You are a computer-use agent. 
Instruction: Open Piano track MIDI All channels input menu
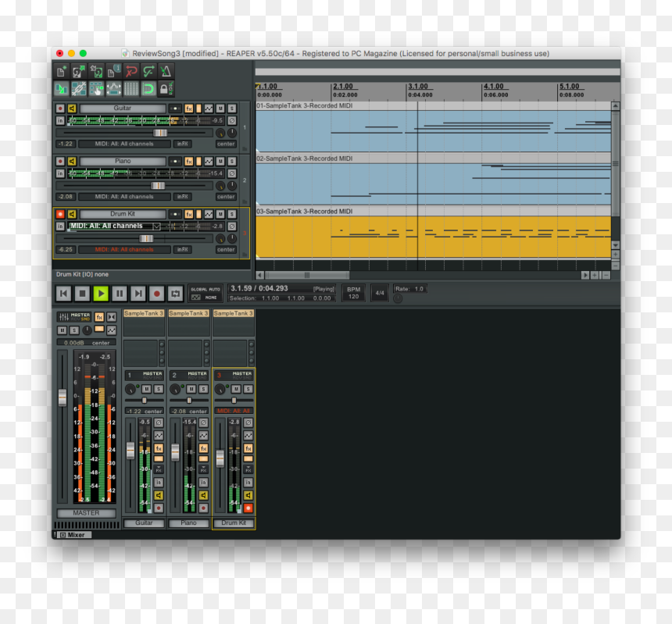click(x=124, y=197)
